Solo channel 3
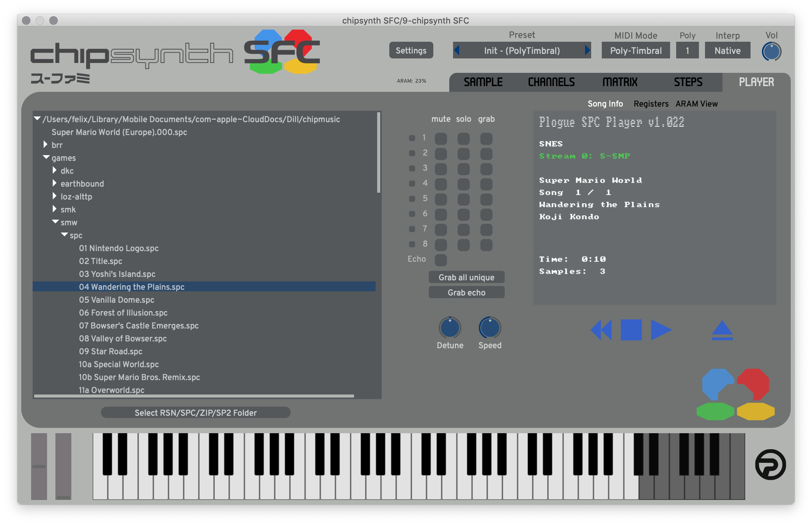 click(x=463, y=169)
